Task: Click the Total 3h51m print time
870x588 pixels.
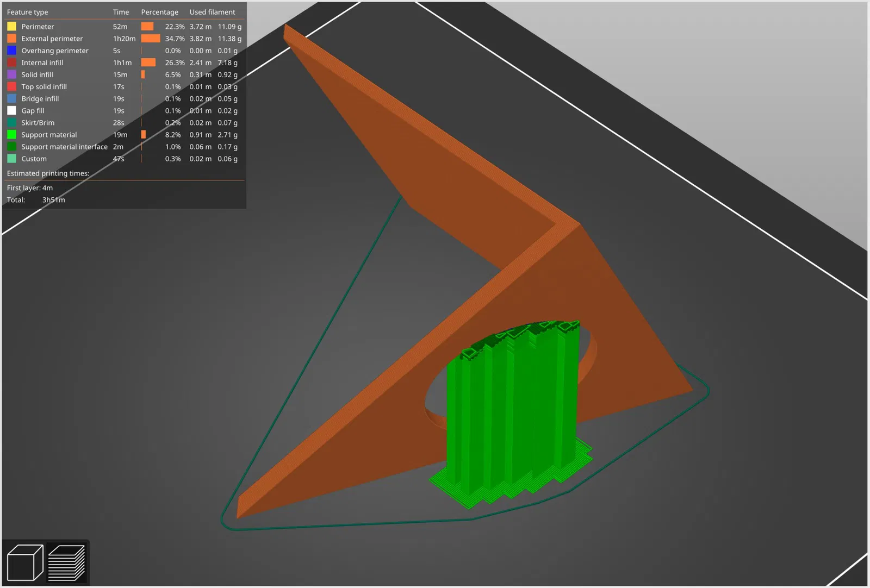Action: point(36,200)
